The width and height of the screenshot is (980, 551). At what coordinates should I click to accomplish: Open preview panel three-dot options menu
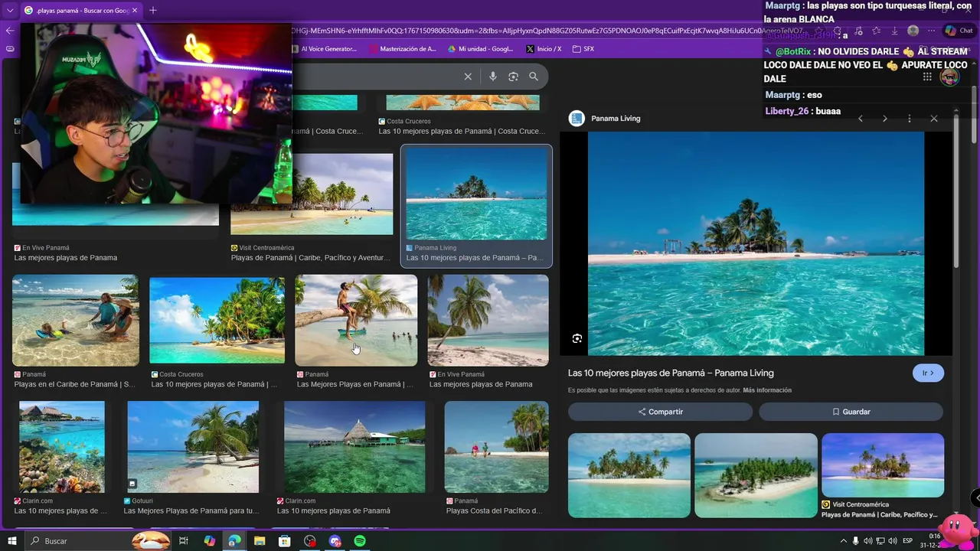910,119
